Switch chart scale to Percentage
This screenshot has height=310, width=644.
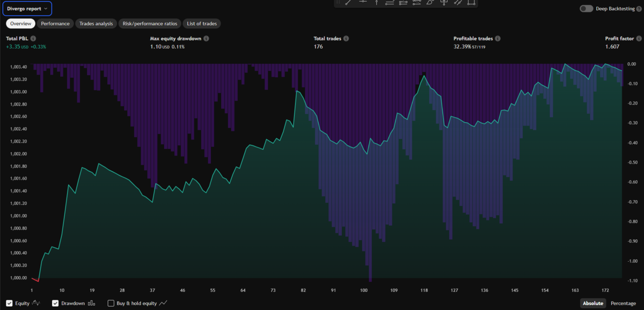point(623,303)
